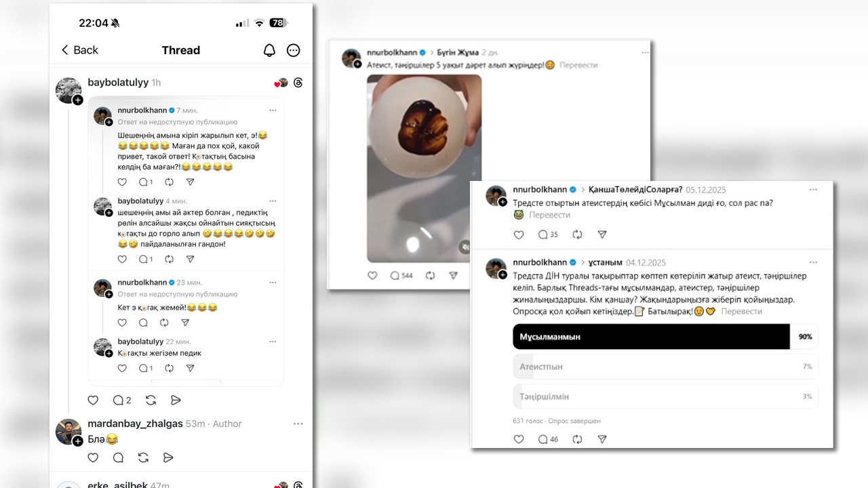
Task: Repost baybolatulyy's main post
Action: point(151,400)
